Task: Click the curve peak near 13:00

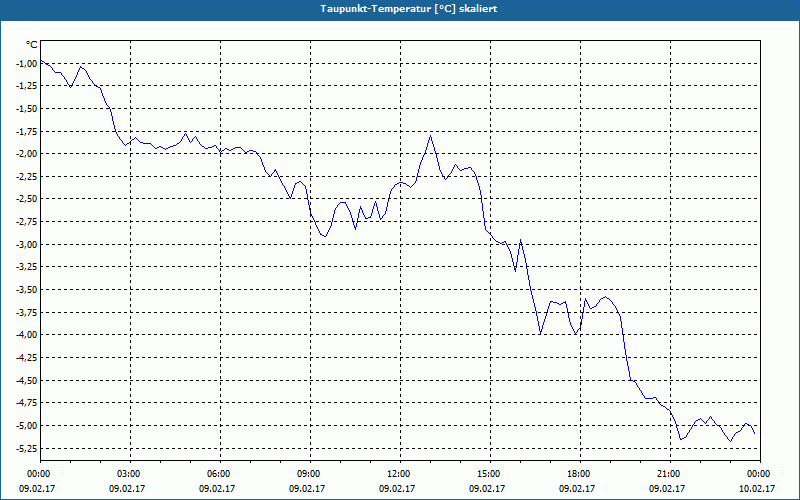Action: click(x=431, y=136)
